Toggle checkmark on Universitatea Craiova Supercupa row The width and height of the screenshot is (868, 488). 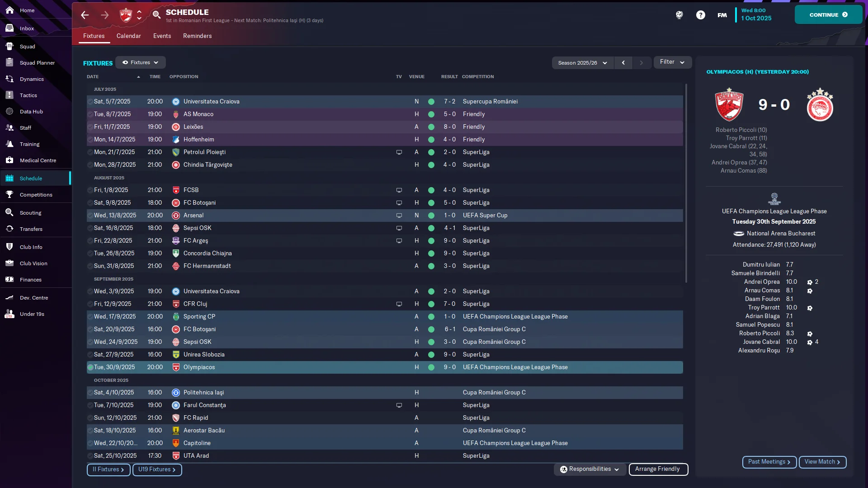point(90,102)
